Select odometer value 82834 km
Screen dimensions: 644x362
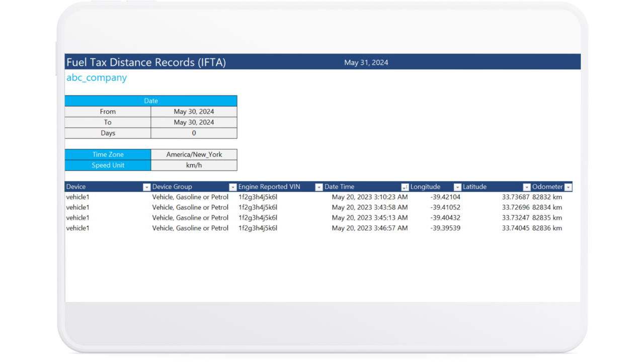pos(547,208)
